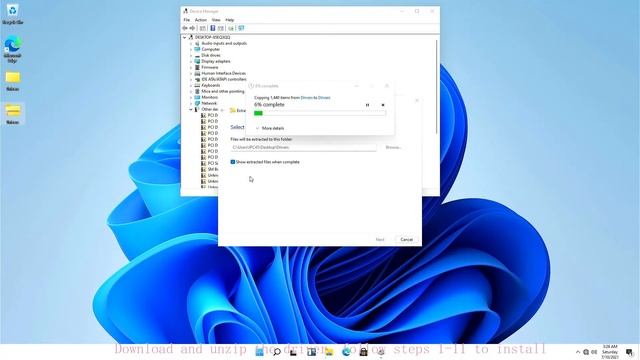This screenshot has height=360, width=640.
Task: Launch Microsoft Edge from the taskbar
Action: click(x=346, y=351)
